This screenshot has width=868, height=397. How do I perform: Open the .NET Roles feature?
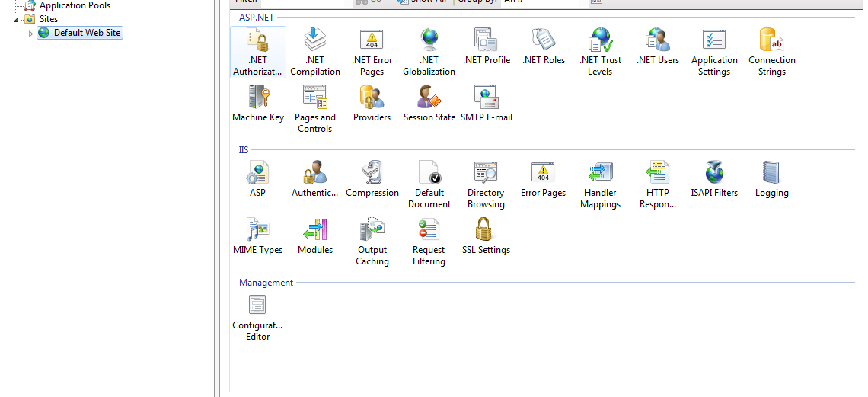click(x=543, y=46)
